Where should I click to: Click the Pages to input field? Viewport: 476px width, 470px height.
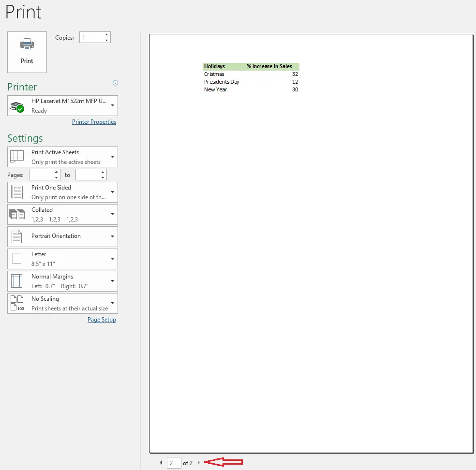point(88,175)
